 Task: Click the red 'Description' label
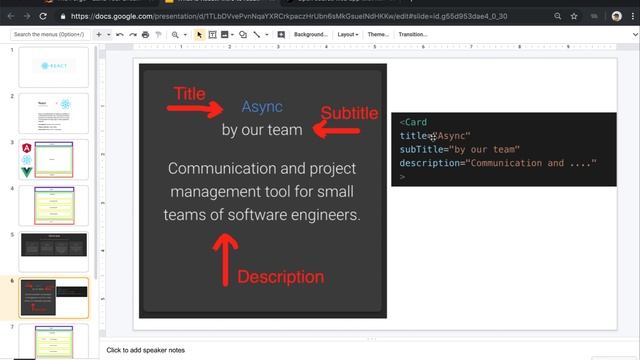[281, 277]
